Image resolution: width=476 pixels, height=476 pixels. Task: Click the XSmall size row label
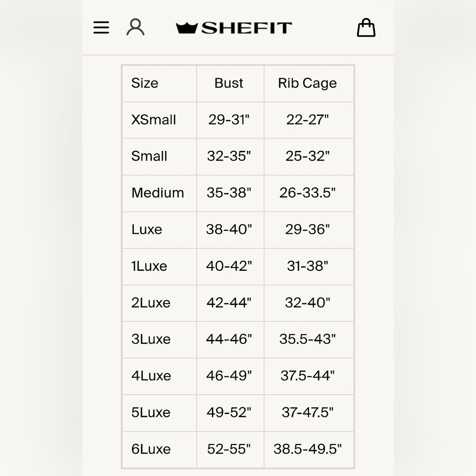(x=154, y=119)
